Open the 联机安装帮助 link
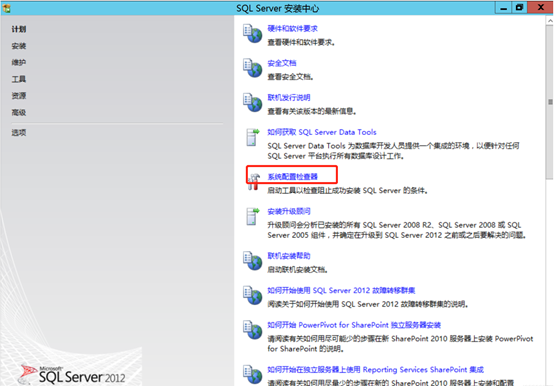This screenshot has width=554, height=386. click(289, 256)
